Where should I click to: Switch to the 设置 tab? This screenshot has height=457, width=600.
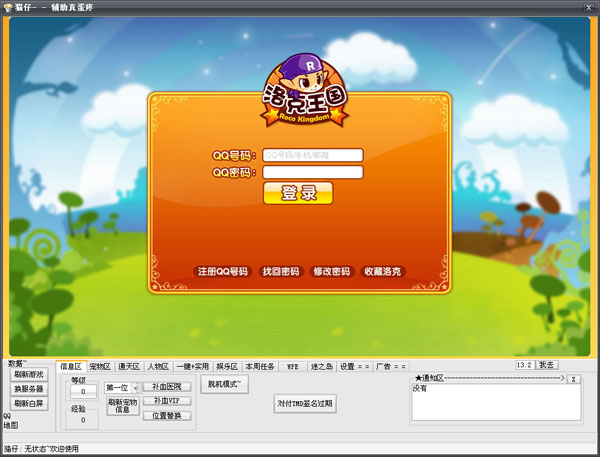pyautogui.click(x=354, y=366)
